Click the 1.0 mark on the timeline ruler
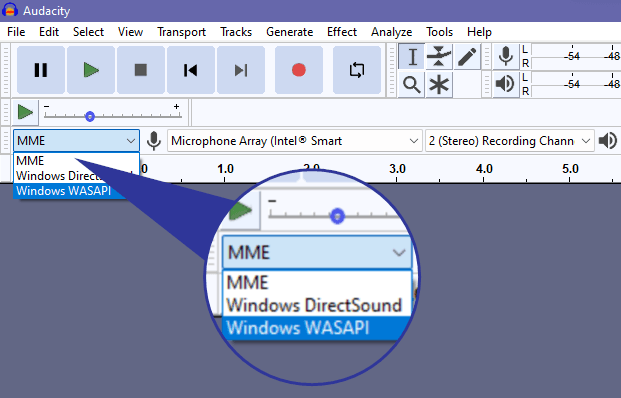The width and height of the screenshot is (621, 398). 225,169
